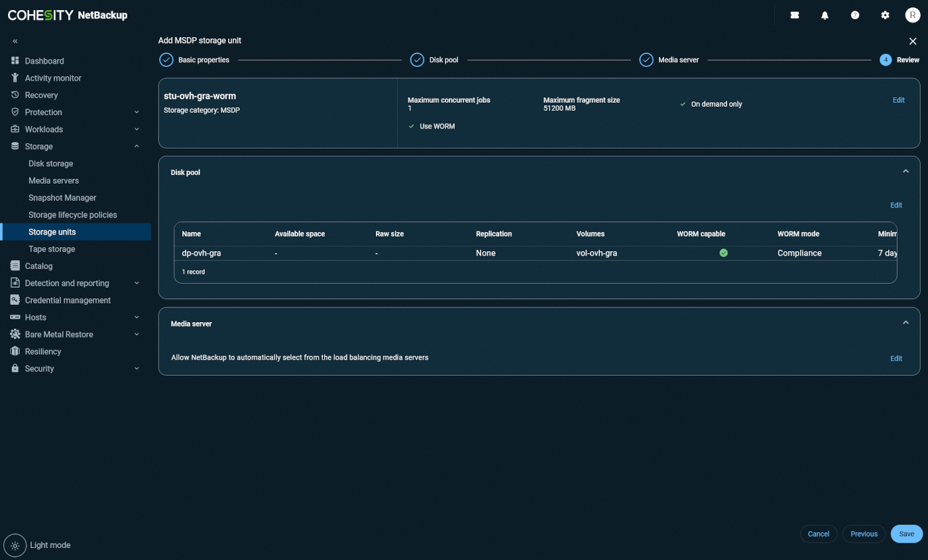Open the notifications bell icon
The height and width of the screenshot is (560, 928).
click(825, 15)
